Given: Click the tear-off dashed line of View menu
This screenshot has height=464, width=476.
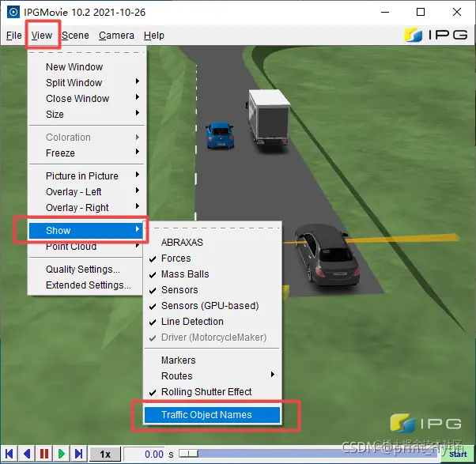Looking at the screenshot, I should coord(86,53).
